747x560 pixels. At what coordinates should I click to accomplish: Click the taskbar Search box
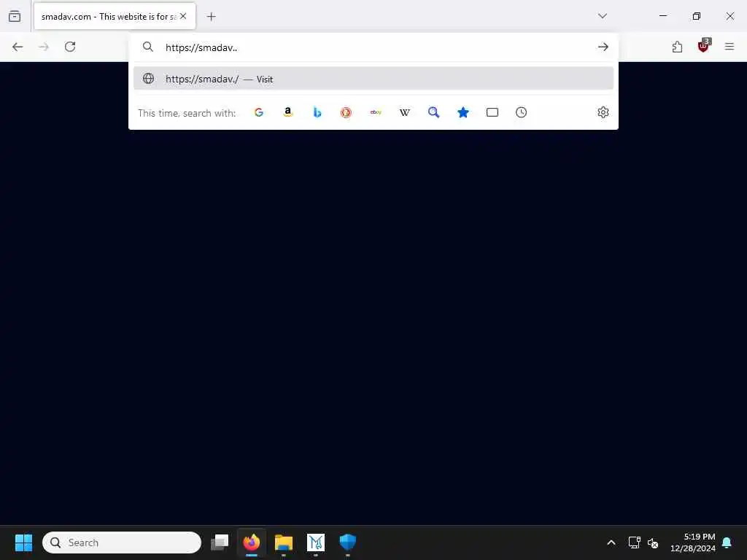tap(122, 542)
